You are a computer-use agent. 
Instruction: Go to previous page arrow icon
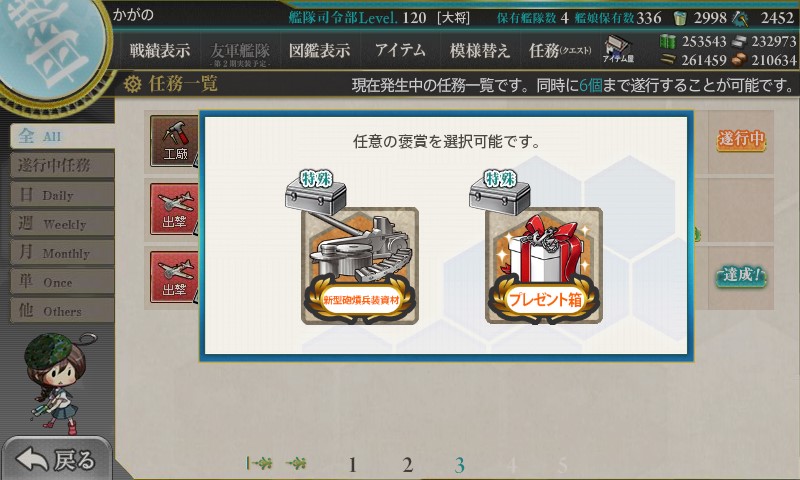pos(296,463)
